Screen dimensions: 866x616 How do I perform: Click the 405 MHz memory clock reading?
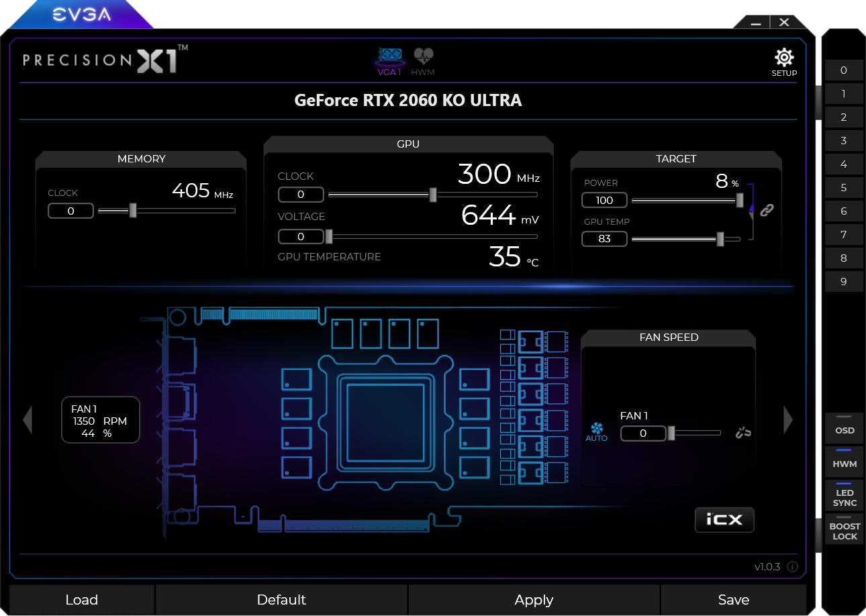pos(203,191)
